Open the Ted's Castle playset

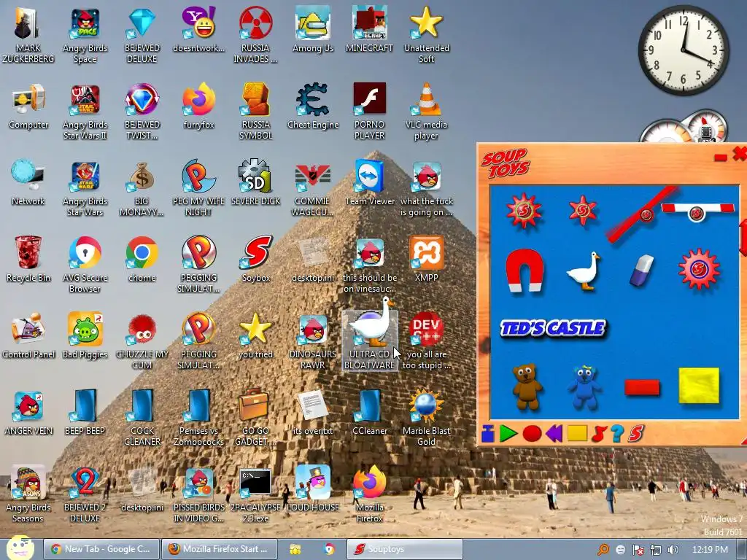click(x=553, y=328)
